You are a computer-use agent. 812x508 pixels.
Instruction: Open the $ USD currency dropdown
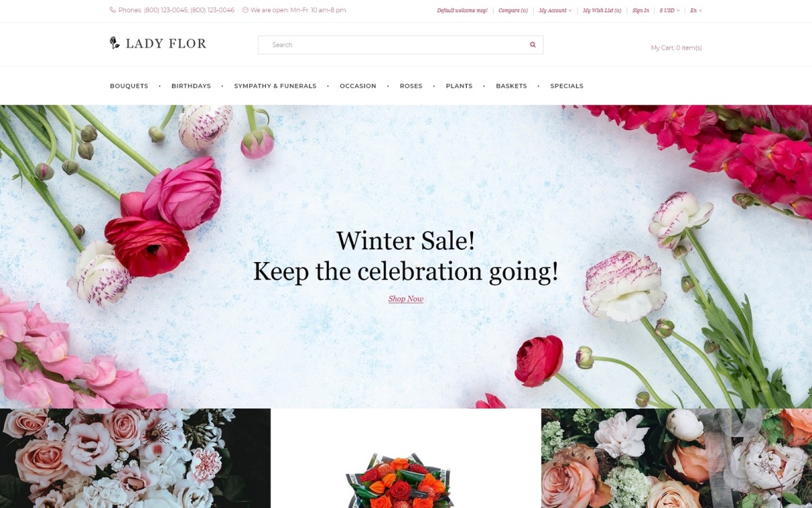click(669, 11)
